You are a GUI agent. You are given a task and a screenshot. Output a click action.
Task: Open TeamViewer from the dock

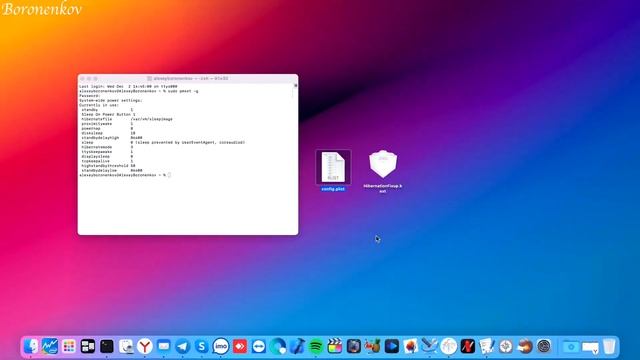(259, 346)
